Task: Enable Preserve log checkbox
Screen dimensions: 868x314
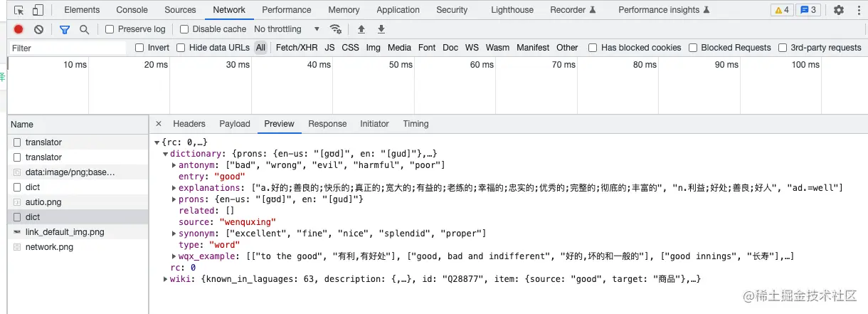Action: point(110,29)
